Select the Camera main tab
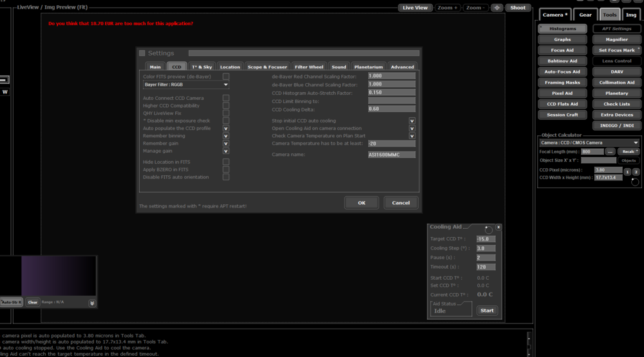Viewport: 644px width, 357px height. coord(555,15)
